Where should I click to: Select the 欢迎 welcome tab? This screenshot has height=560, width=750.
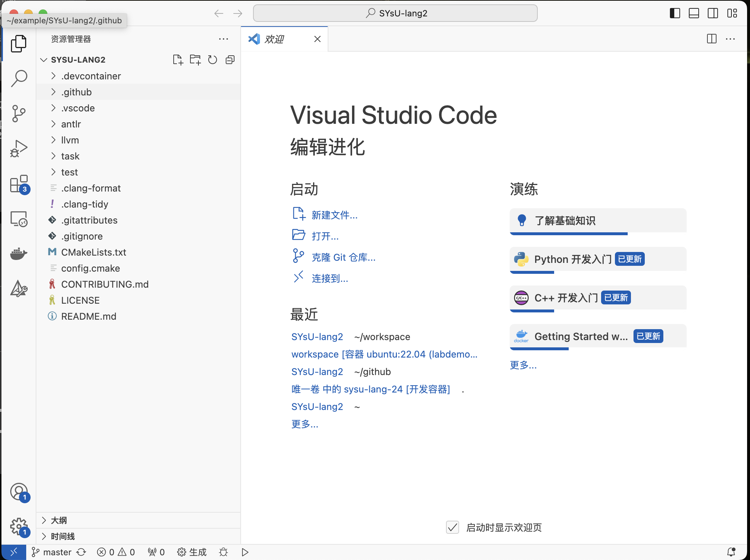point(275,39)
